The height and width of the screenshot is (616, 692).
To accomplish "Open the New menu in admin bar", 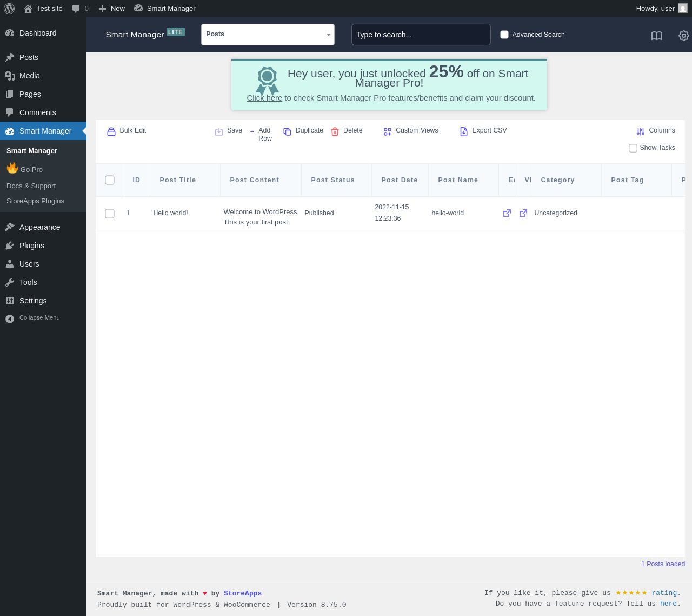I will (x=112, y=9).
